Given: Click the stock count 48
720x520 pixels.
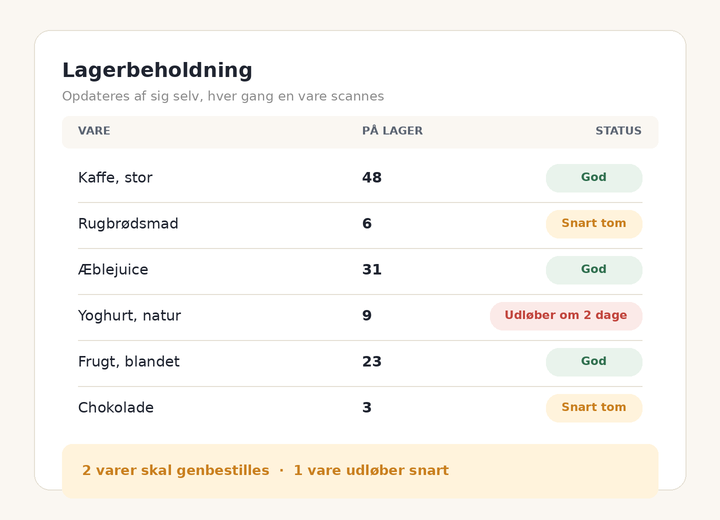Looking at the screenshot, I should pos(371,178).
